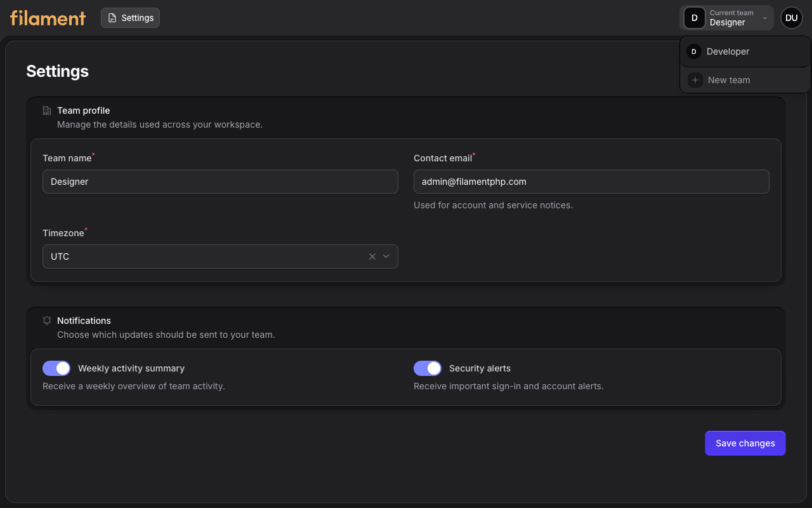The image size is (812, 508).
Task: Toggle Weekly activity summary switch
Action: click(x=56, y=368)
